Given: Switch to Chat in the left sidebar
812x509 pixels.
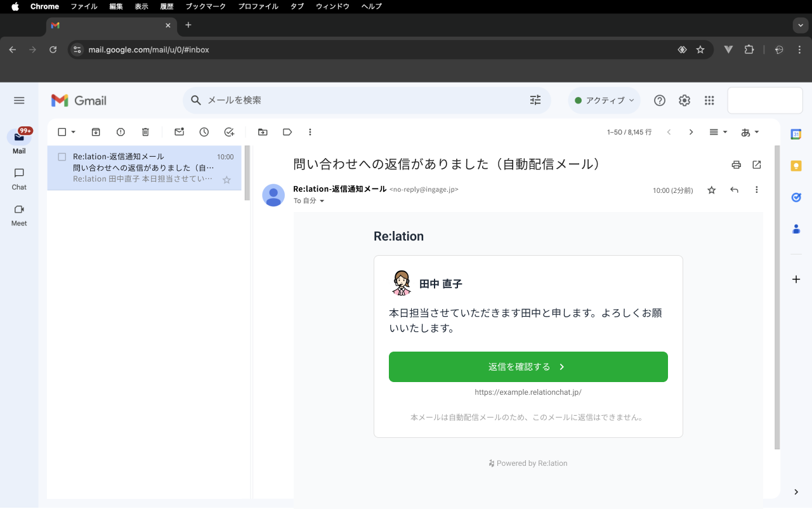Looking at the screenshot, I should coord(19,178).
